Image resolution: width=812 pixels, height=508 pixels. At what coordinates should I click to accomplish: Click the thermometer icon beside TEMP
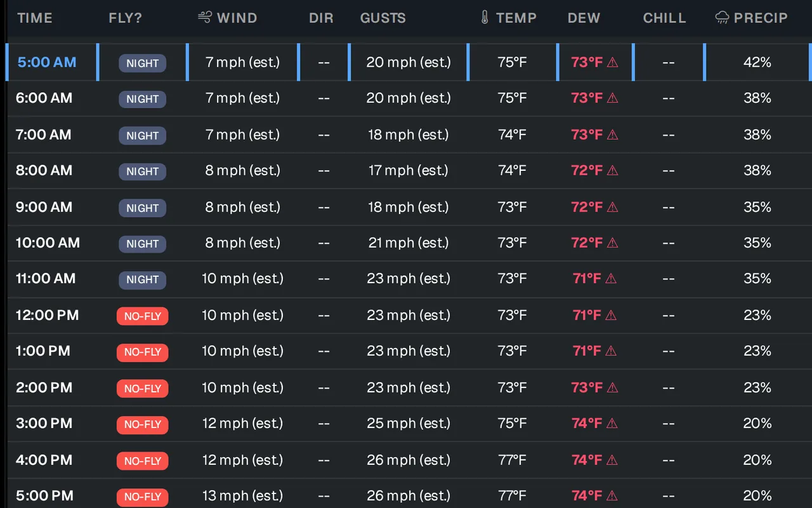tap(485, 17)
